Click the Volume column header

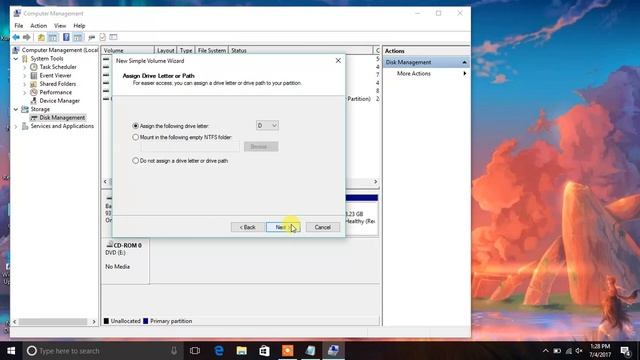128,50
